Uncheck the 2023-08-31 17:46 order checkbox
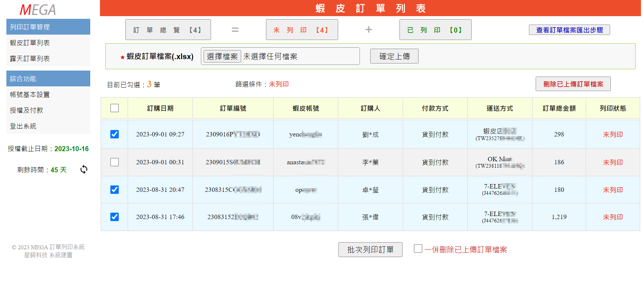The height and width of the screenshot is (300, 644). (x=114, y=217)
